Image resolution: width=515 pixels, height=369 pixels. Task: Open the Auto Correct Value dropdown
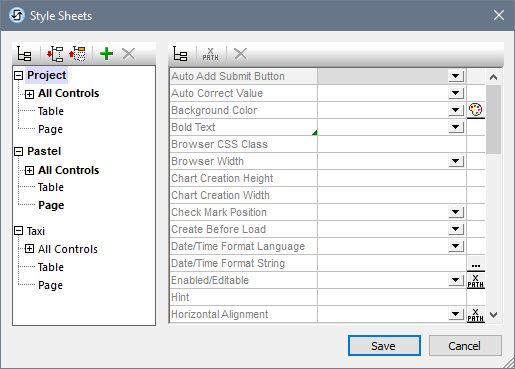(456, 93)
